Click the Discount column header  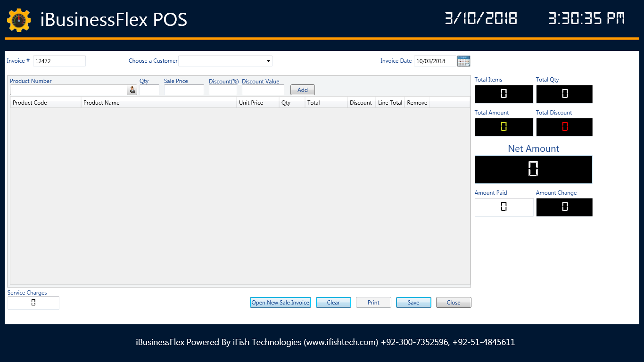pos(362,103)
